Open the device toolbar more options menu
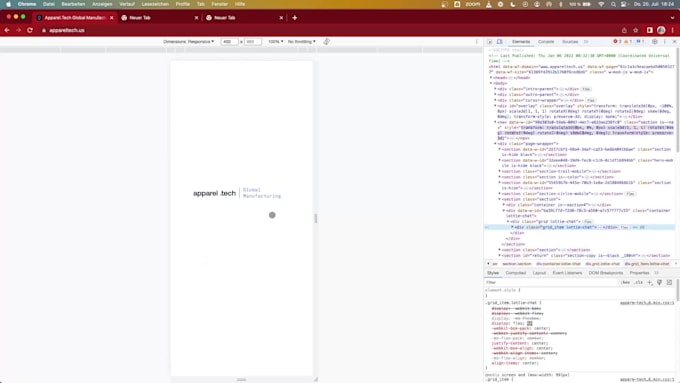 click(x=477, y=42)
